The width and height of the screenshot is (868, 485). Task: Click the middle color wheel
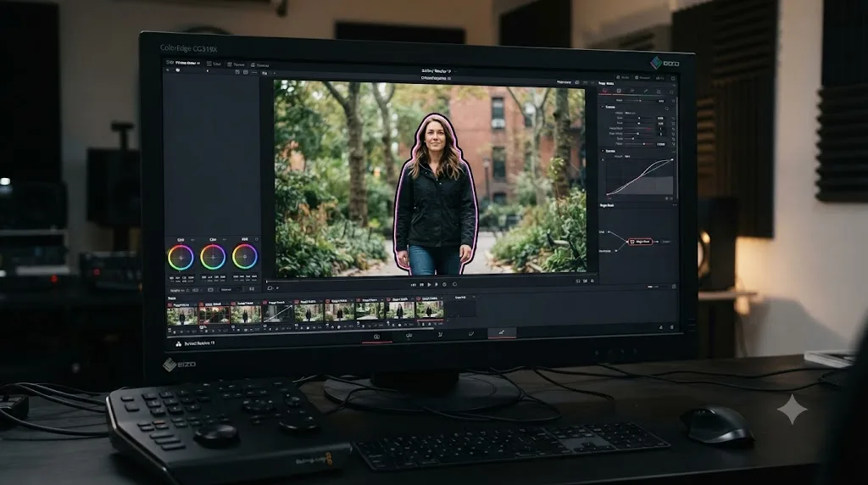(x=213, y=257)
